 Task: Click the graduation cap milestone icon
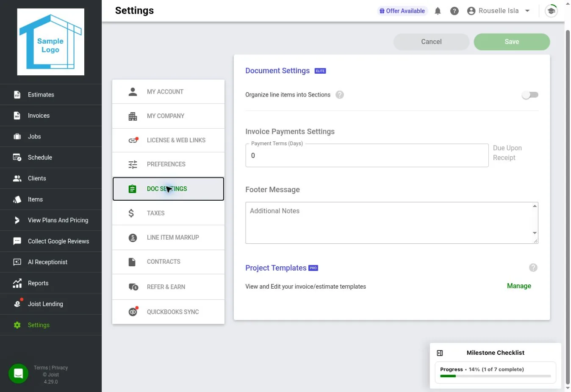(x=551, y=11)
